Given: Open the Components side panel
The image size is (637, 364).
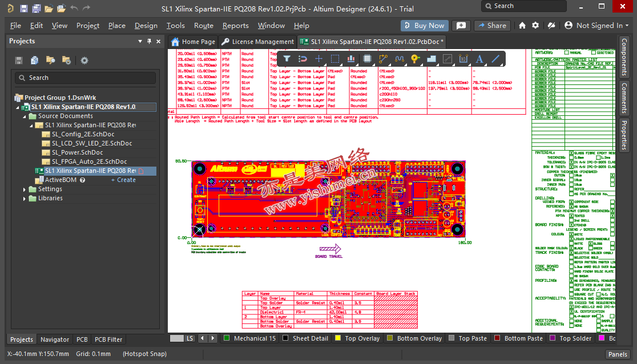Looking at the screenshot, I should point(624,57).
